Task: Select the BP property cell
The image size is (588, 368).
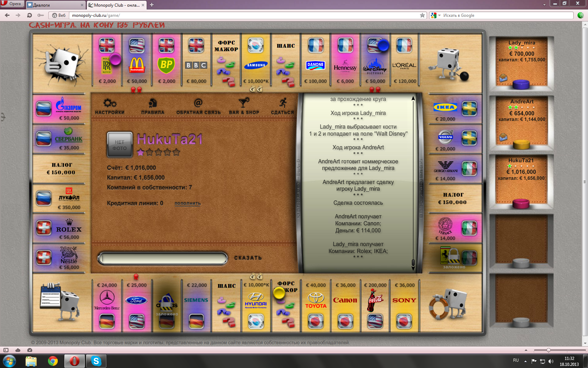Action: [x=167, y=60]
